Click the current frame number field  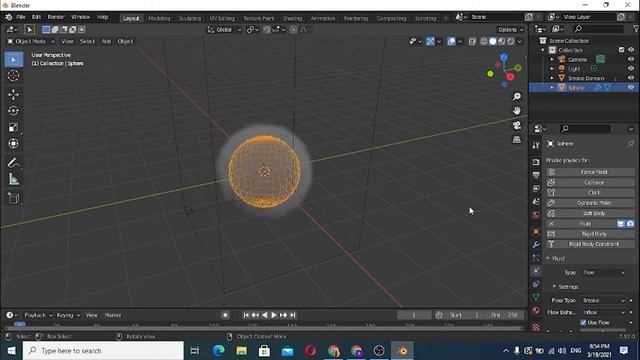(413, 315)
